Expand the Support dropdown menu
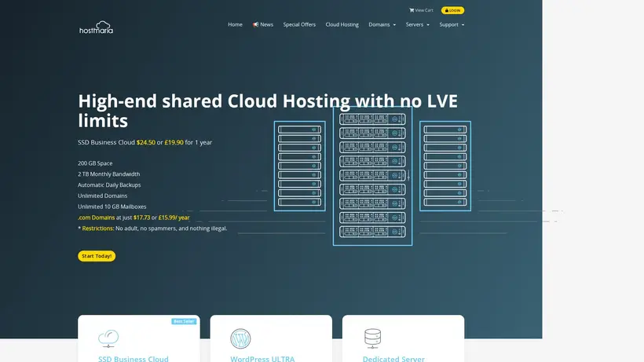644x362 pixels. coord(452,24)
